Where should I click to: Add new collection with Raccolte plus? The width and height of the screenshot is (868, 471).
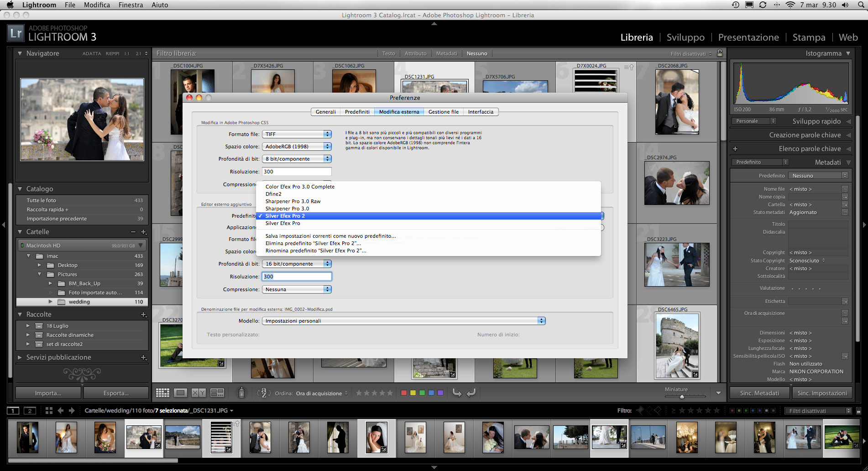[x=144, y=314]
